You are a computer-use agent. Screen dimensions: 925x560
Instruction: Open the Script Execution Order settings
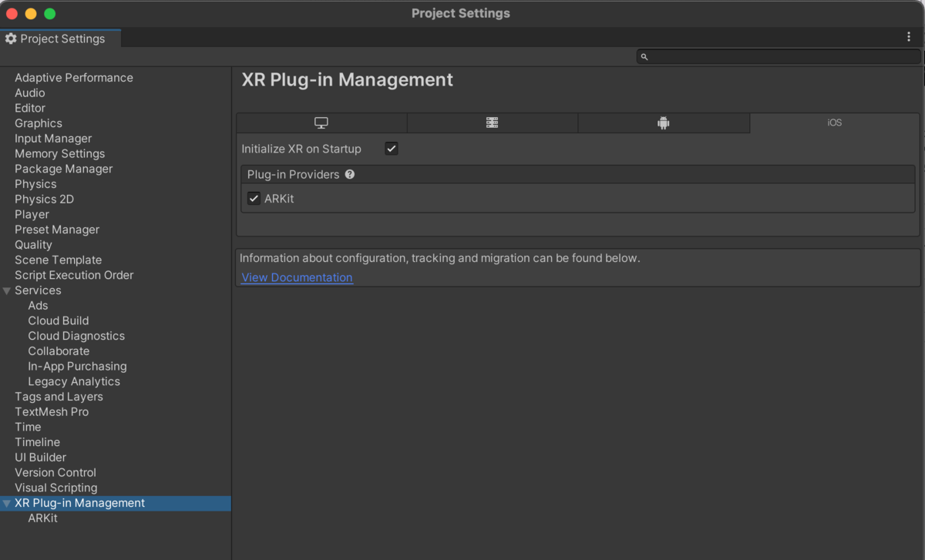click(x=74, y=275)
